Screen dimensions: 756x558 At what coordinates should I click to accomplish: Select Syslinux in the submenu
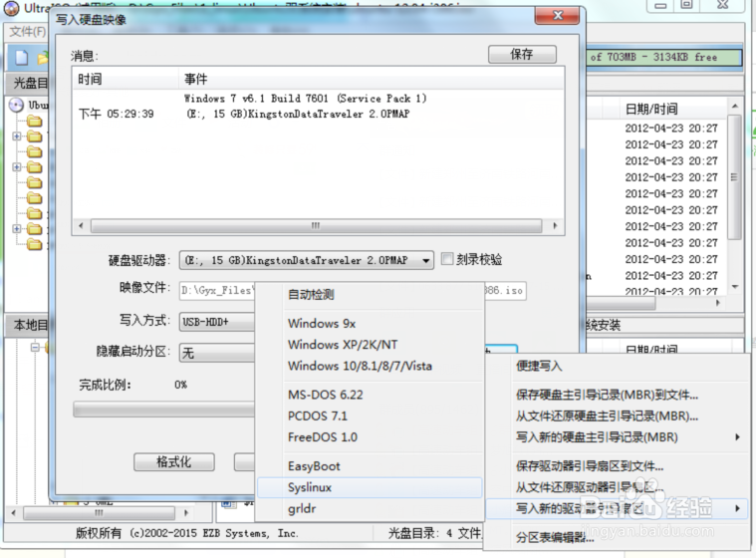[370, 487]
